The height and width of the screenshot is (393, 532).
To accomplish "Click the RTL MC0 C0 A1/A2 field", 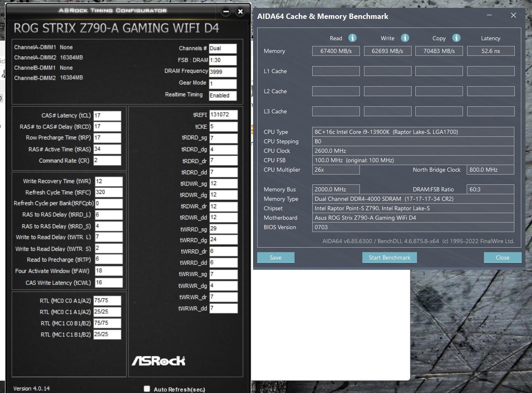I will point(107,301).
